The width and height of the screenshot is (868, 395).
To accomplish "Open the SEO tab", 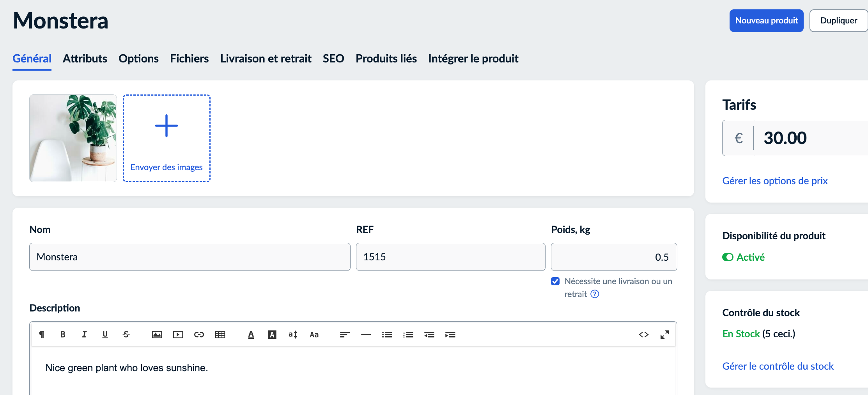I will [333, 59].
